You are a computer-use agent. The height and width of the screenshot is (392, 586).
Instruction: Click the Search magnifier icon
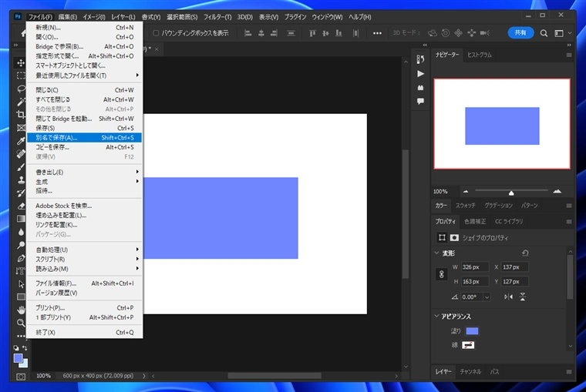point(544,33)
